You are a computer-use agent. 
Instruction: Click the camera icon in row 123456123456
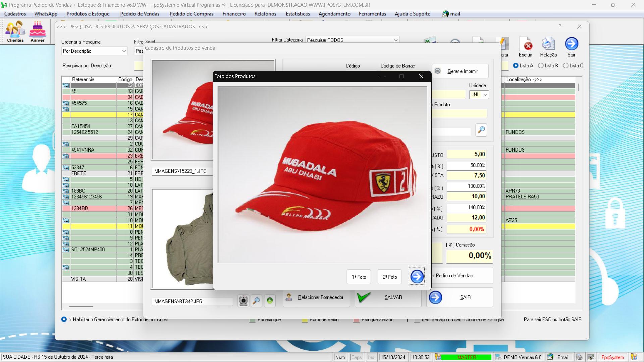point(66,197)
